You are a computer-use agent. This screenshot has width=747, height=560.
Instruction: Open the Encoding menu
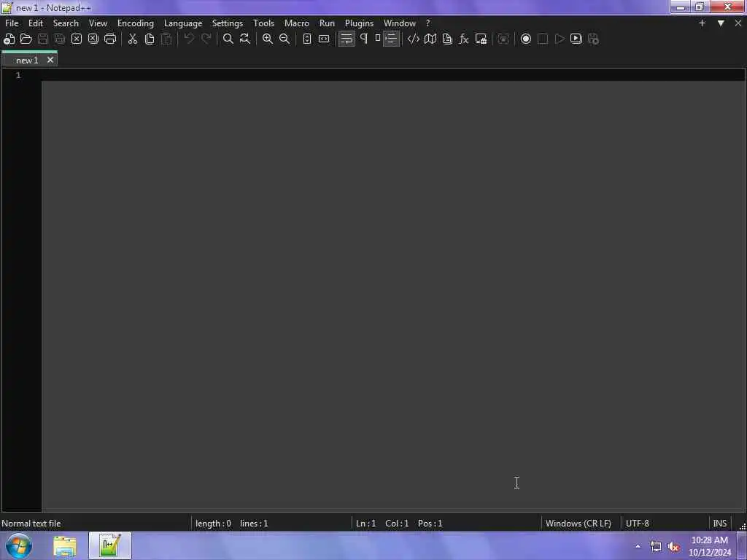(x=136, y=23)
